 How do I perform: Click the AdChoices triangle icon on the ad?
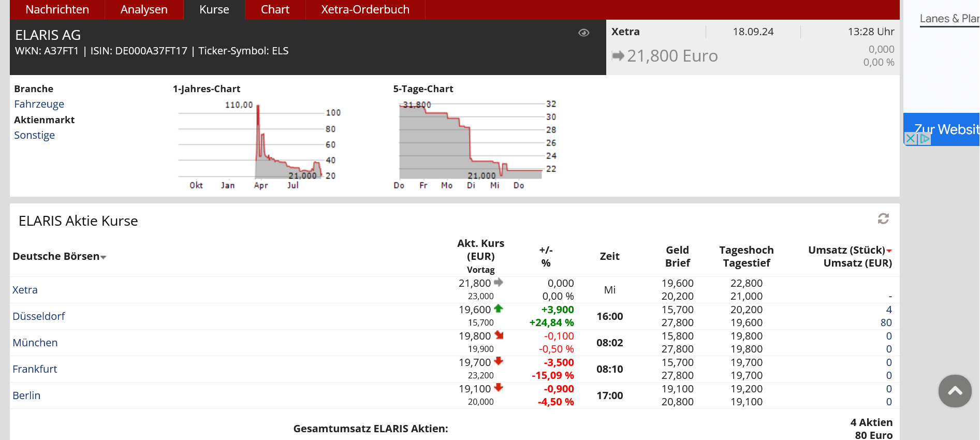925,139
